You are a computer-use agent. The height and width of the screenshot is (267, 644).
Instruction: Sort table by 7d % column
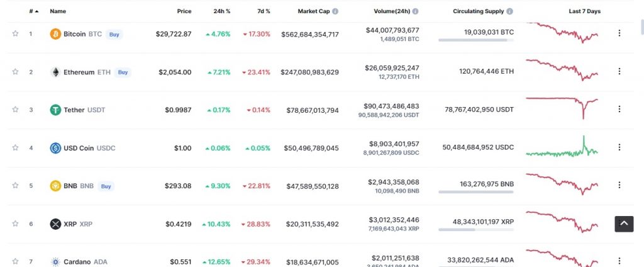tap(264, 11)
